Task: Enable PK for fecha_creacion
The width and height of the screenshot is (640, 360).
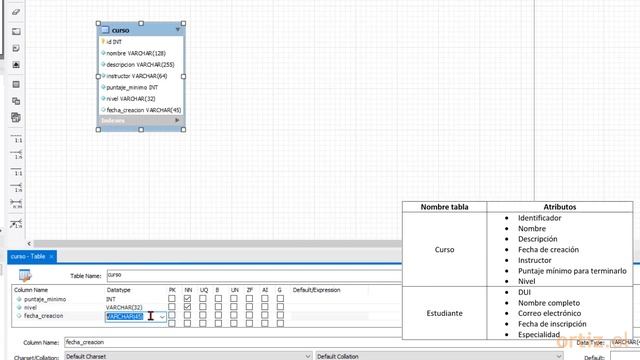Action: 172,315
